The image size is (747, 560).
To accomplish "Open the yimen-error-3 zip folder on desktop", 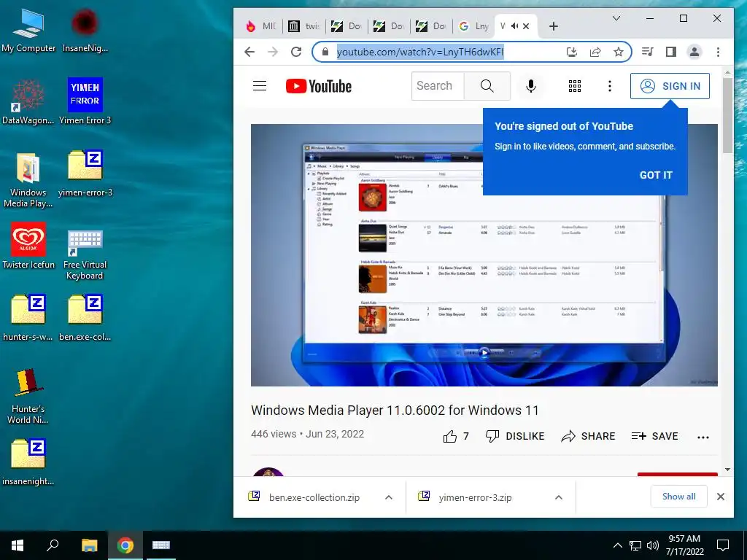I will click(85, 174).
